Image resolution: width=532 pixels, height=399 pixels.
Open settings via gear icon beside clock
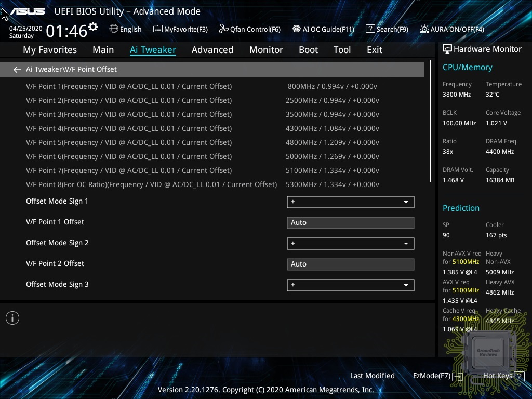(93, 27)
